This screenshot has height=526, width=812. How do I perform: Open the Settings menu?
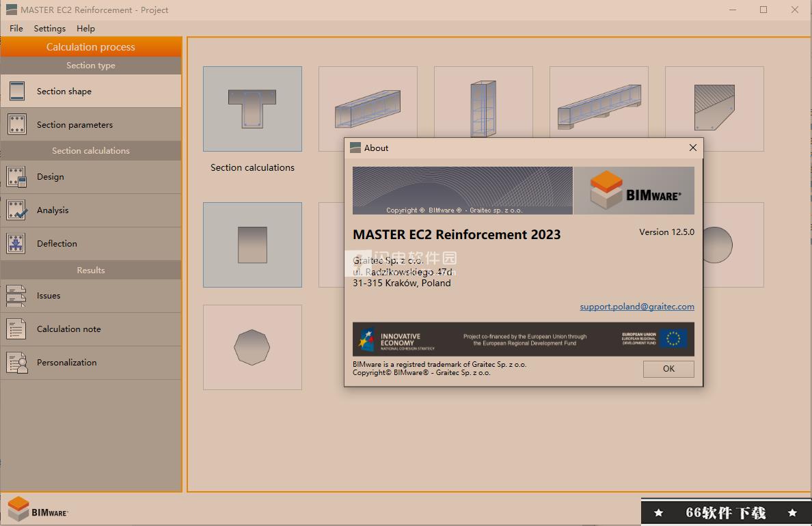pos(50,29)
